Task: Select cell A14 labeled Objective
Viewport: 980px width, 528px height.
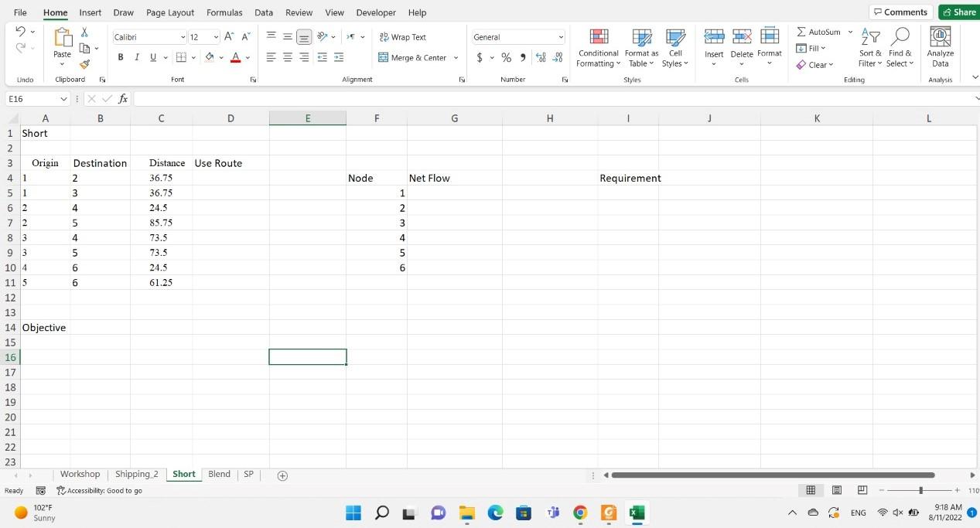Action: pyautogui.click(x=45, y=328)
